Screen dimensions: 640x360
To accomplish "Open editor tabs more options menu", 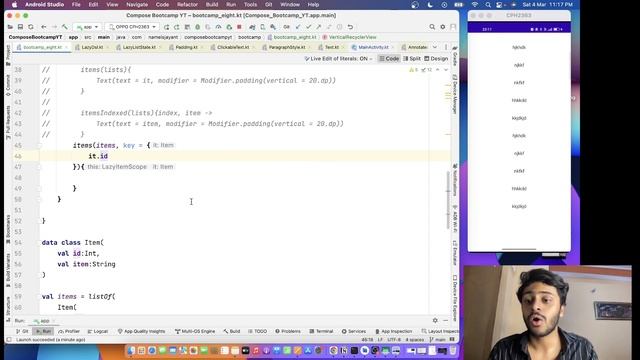I will pos(446,47).
